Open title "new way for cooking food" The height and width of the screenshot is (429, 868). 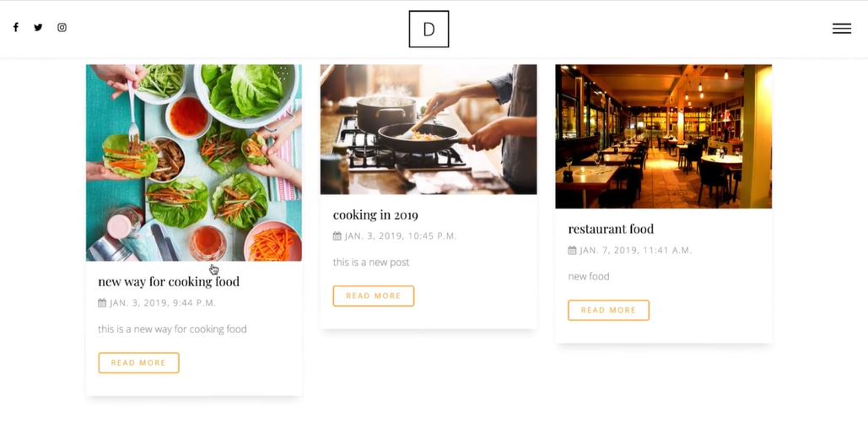click(169, 281)
